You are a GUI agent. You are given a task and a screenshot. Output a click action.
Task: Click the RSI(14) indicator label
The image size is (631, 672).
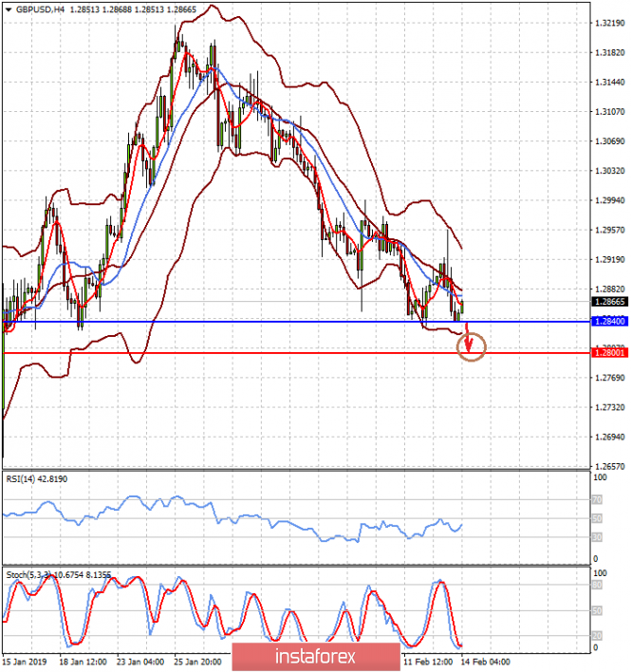tap(24, 479)
